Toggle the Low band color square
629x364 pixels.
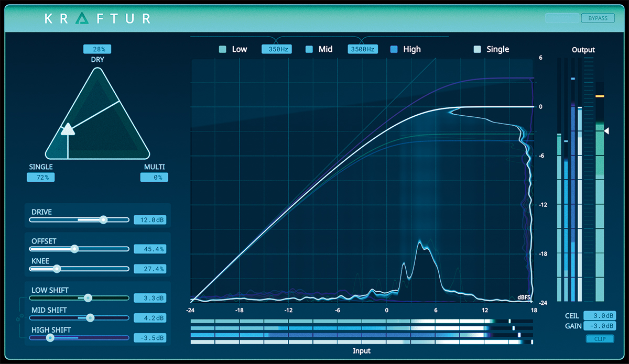[222, 49]
